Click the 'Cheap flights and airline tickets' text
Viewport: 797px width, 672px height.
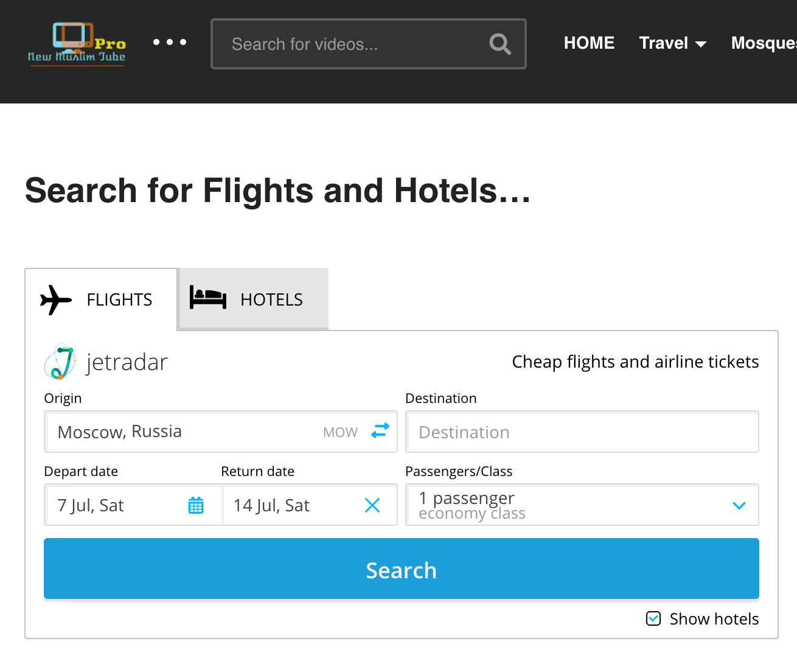(635, 362)
